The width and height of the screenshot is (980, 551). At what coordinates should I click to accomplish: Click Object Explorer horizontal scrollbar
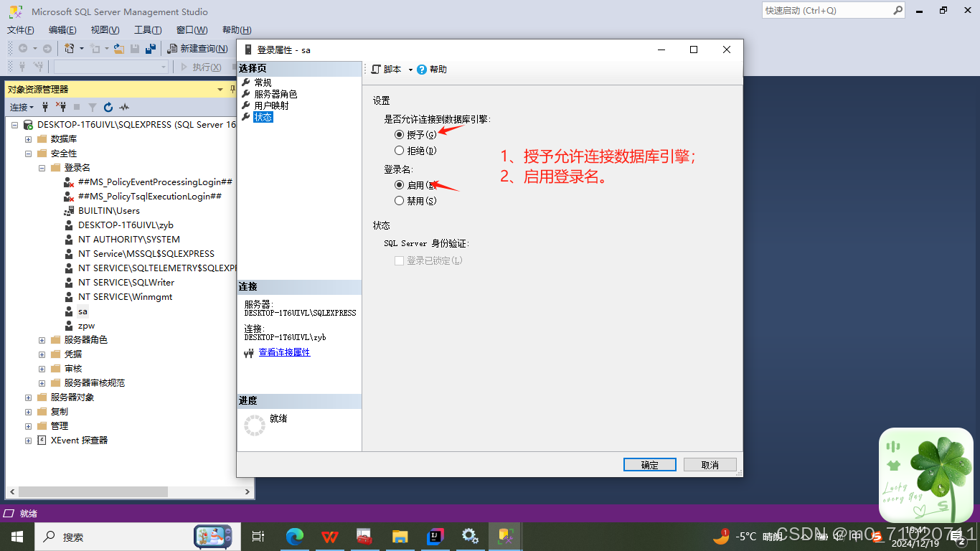[x=93, y=492]
